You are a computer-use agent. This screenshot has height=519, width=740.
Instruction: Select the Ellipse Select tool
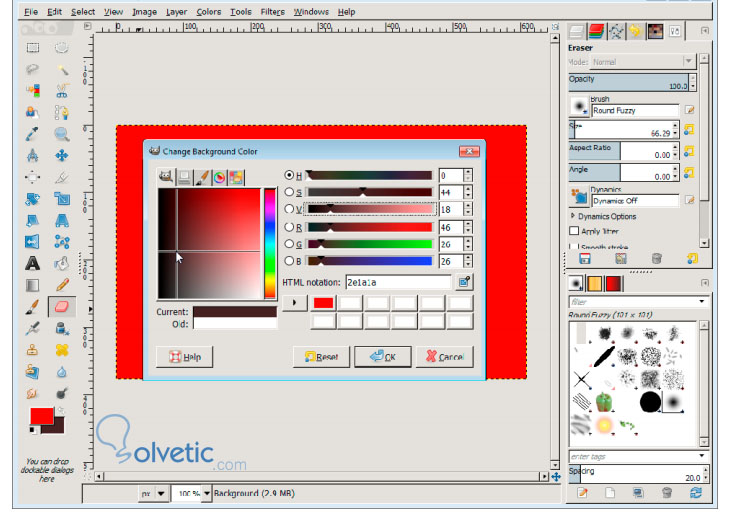[x=61, y=48]
